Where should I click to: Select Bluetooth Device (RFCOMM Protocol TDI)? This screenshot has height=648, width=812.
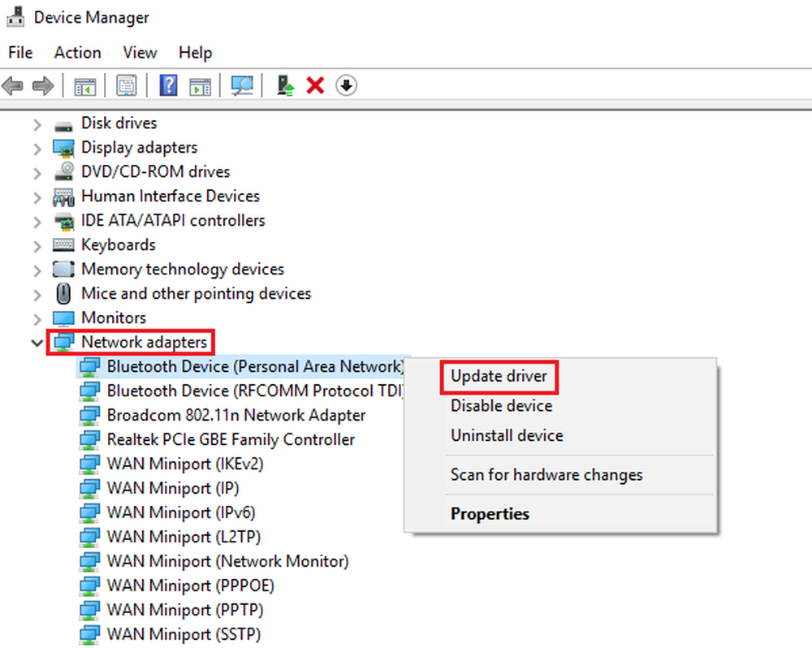255,391
